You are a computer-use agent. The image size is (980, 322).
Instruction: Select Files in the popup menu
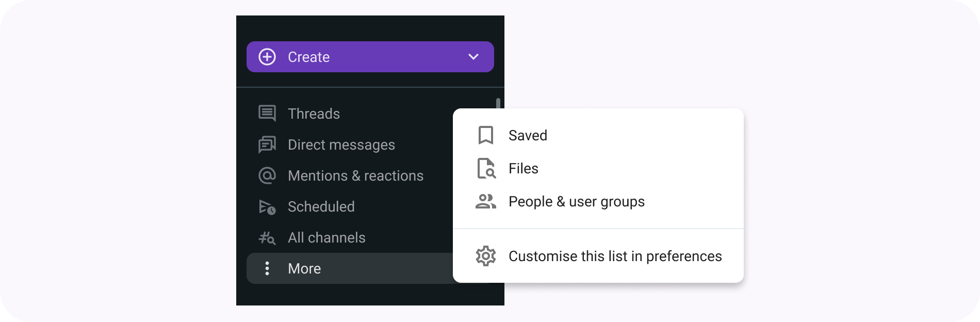523,169
